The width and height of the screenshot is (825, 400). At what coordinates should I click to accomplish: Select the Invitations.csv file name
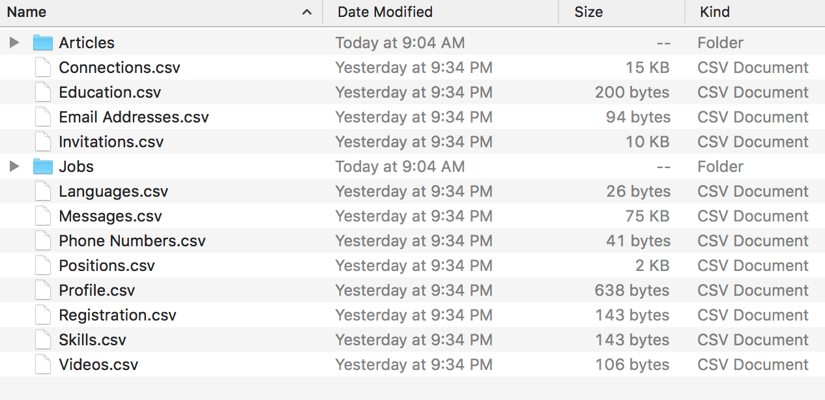[x=111, y=142]
